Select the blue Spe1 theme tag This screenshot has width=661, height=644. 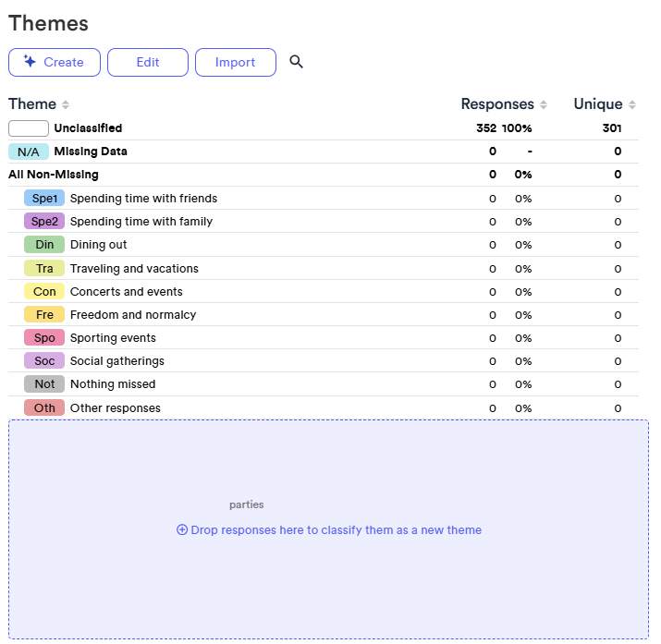44,198
